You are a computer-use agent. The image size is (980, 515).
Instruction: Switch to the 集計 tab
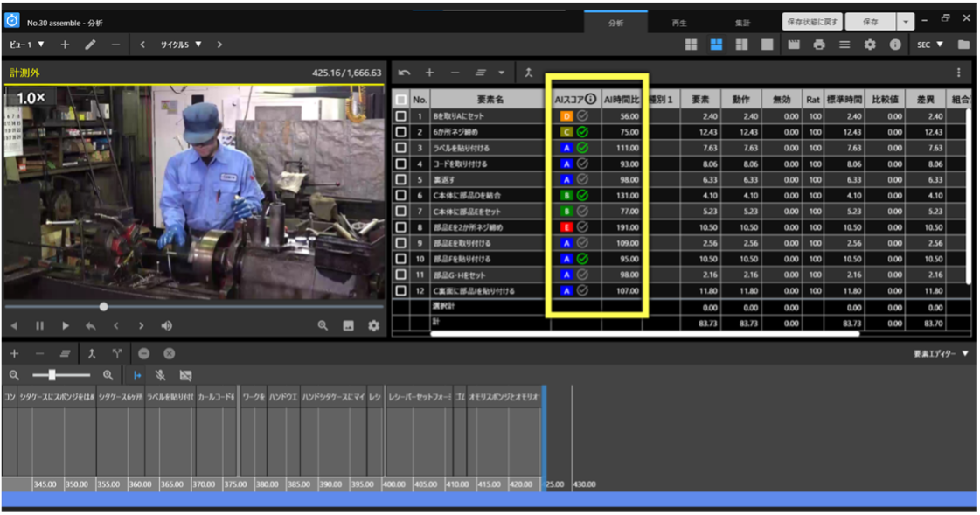click(x=742, y=23)
